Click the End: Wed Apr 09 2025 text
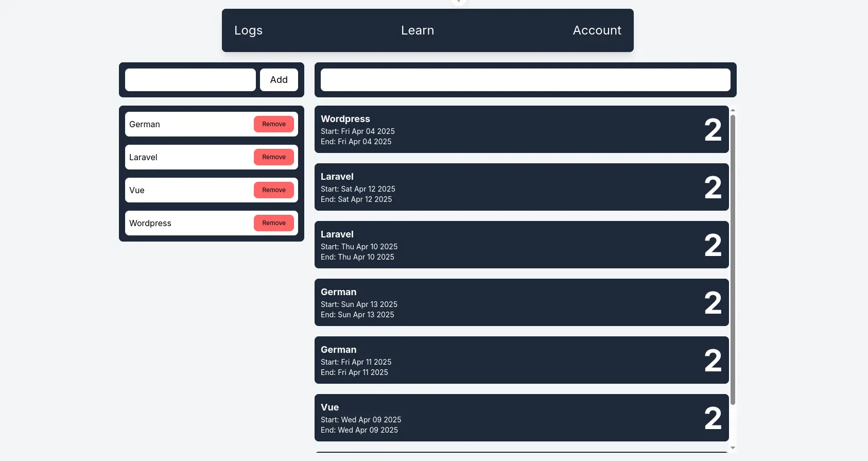This screenshot has width=868, height=461. tap(359, 430)
